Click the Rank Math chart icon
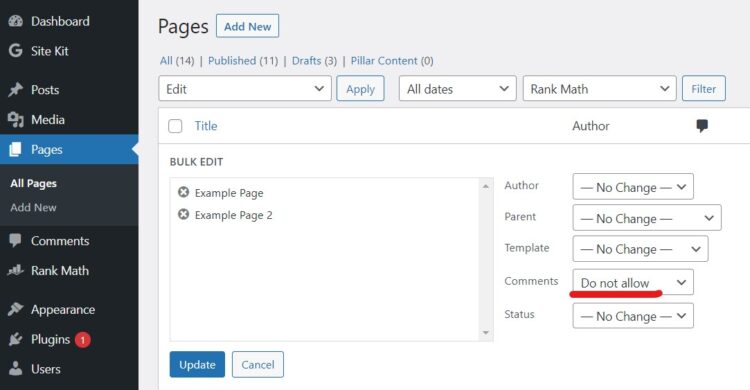Viewport: 750px width, 390px height. (x=15, y=270)
